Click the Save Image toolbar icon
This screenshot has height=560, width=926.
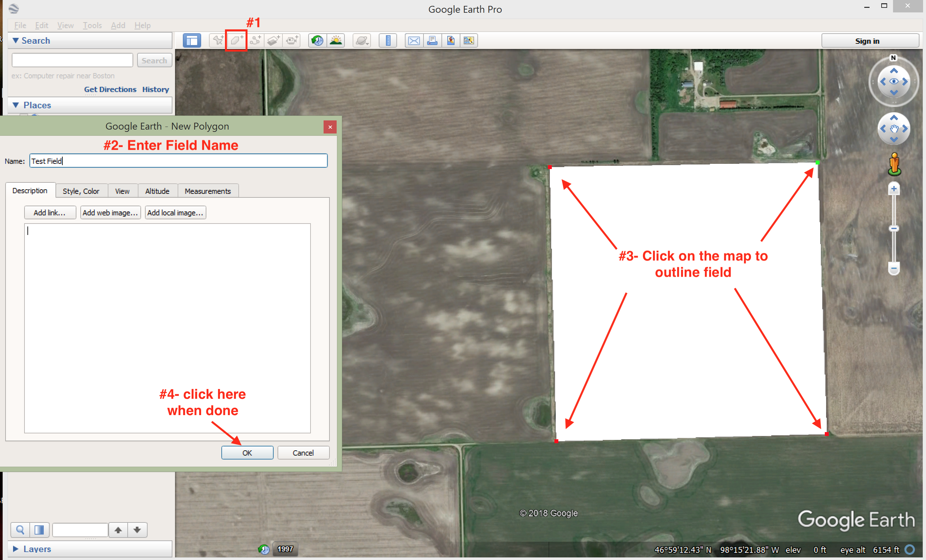451,40
